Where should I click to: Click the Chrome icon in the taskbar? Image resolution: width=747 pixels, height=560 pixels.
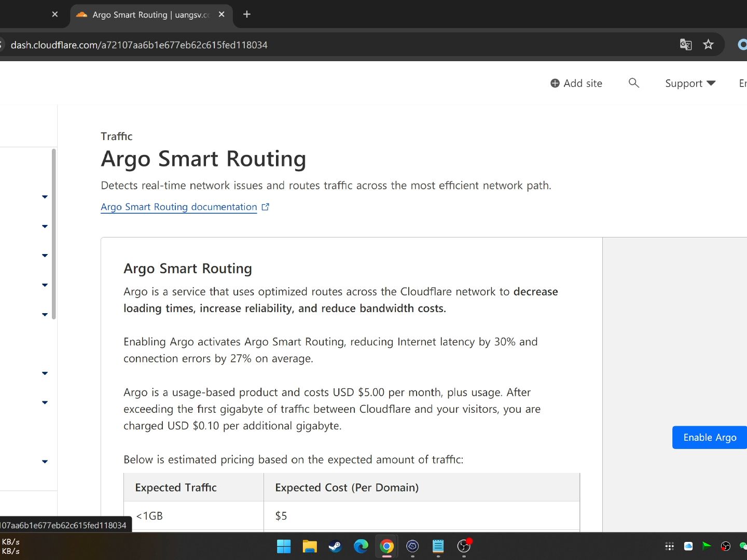pyautogui.click(x=386, y=546)
